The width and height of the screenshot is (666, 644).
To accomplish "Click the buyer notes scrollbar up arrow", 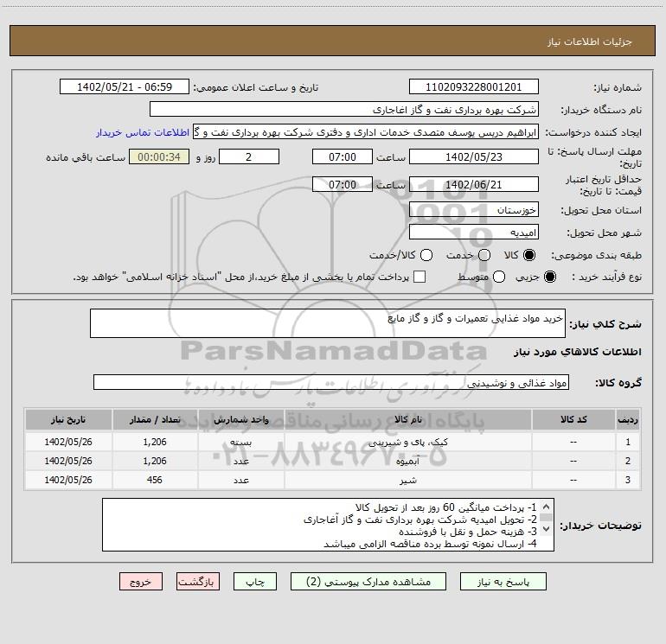I will click(547, 507).
